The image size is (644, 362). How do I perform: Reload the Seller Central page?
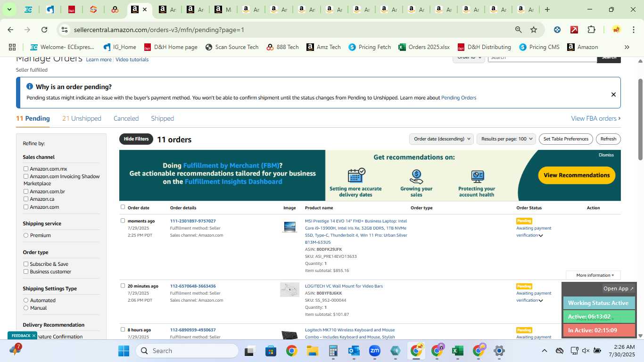click(x=44, y=30)
